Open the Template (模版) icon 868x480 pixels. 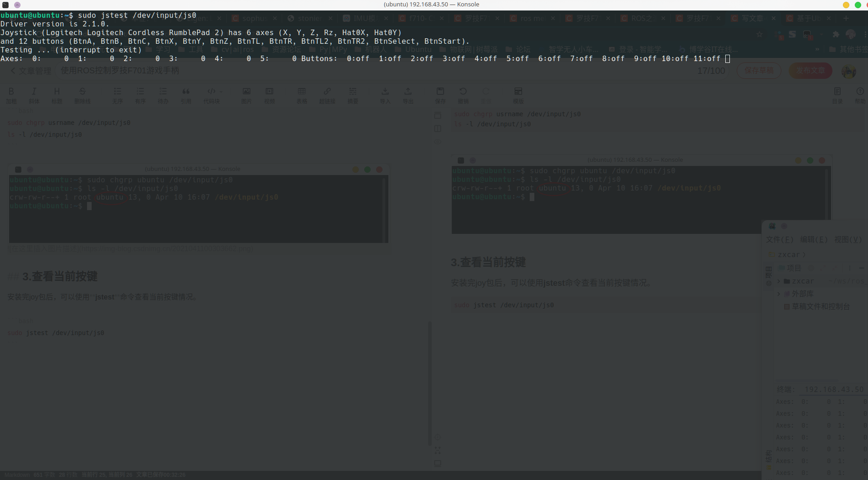[x=518, y=95]
